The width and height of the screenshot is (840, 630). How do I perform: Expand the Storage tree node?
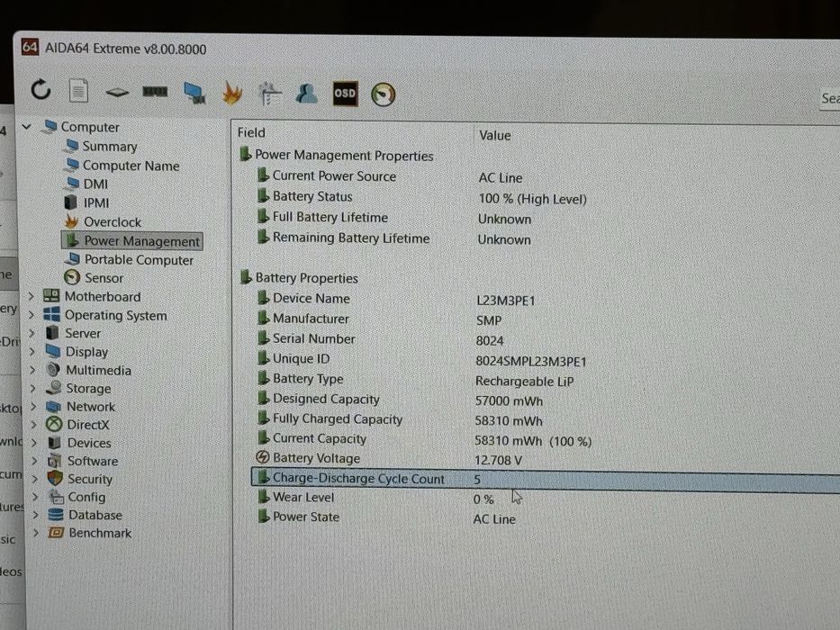pos(33,388)
